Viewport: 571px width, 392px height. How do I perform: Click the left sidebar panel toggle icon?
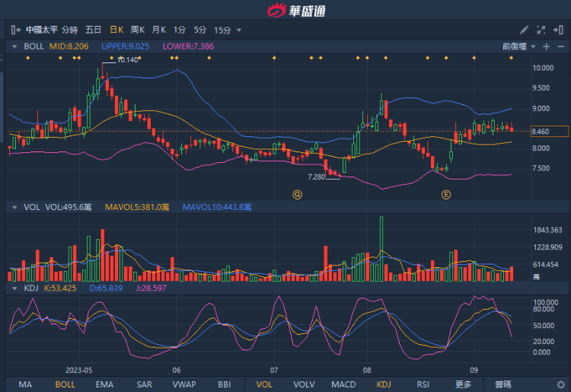pos(15,30)
